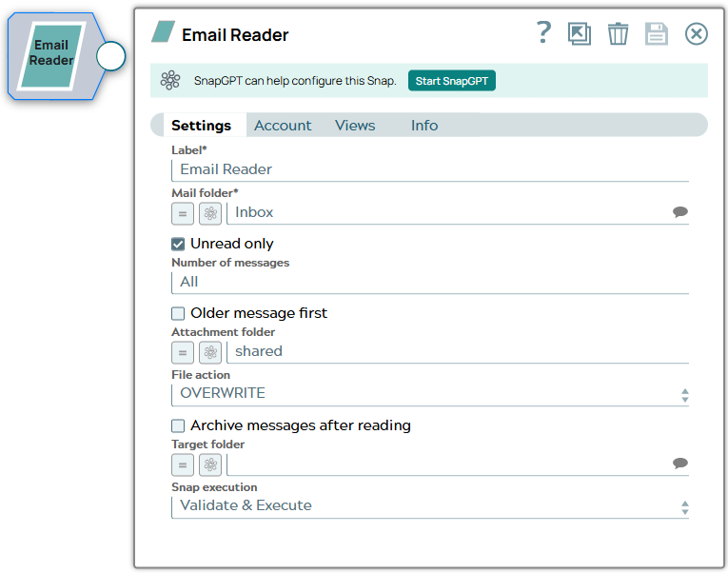
Task: Expand the Snap execution dropdown
Action: pos(429,505)
